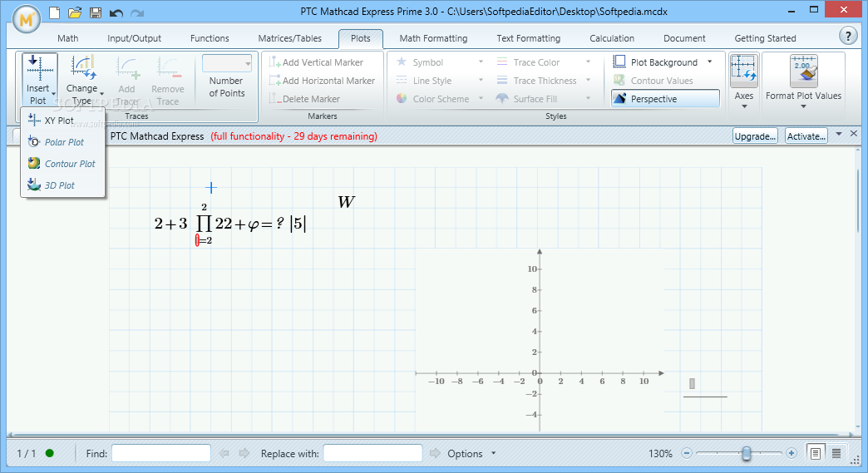This screenshot has height=473, width=868.
Task: Close the trial notification bar
Action: [854, 133]
